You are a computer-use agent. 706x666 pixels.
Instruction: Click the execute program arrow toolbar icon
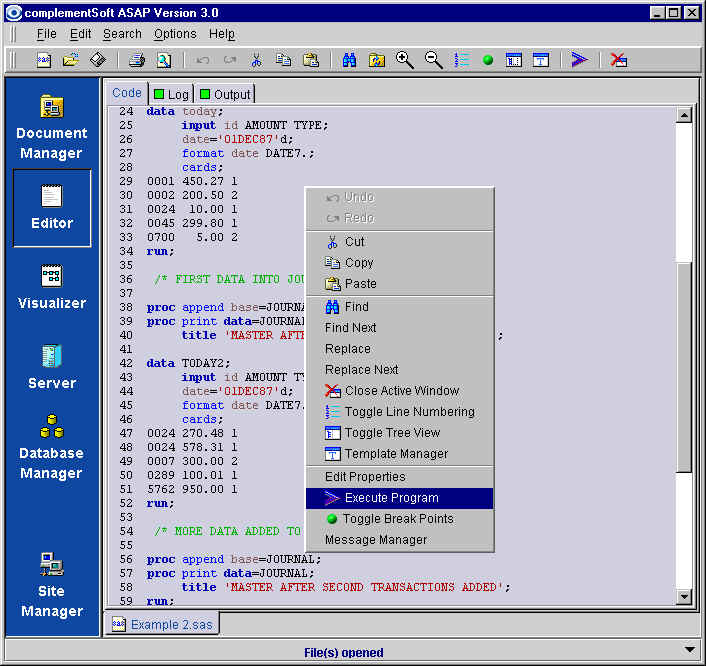click(x=579, y=59)
